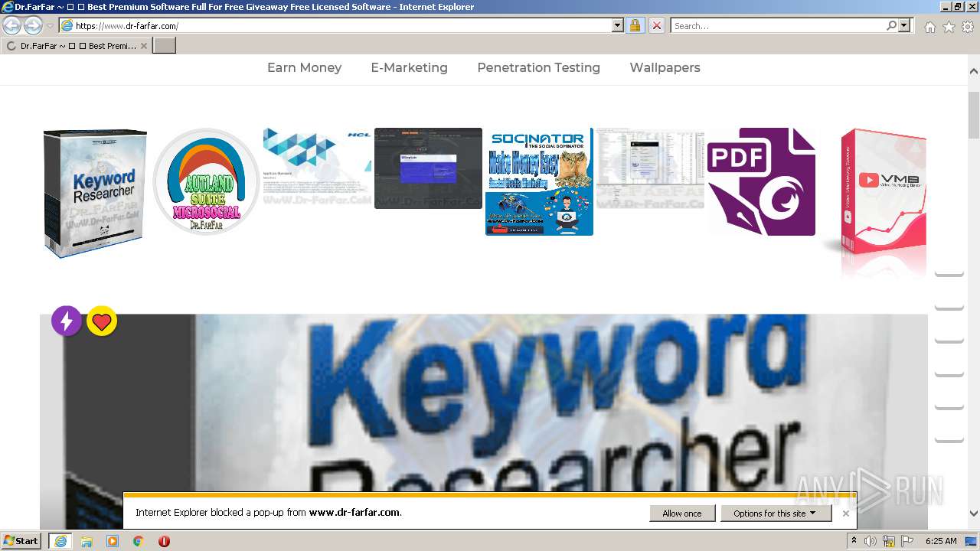Viewport: 980px width, 551px height.
Task: Stop loading with the red X button
Action: [656, 25]
